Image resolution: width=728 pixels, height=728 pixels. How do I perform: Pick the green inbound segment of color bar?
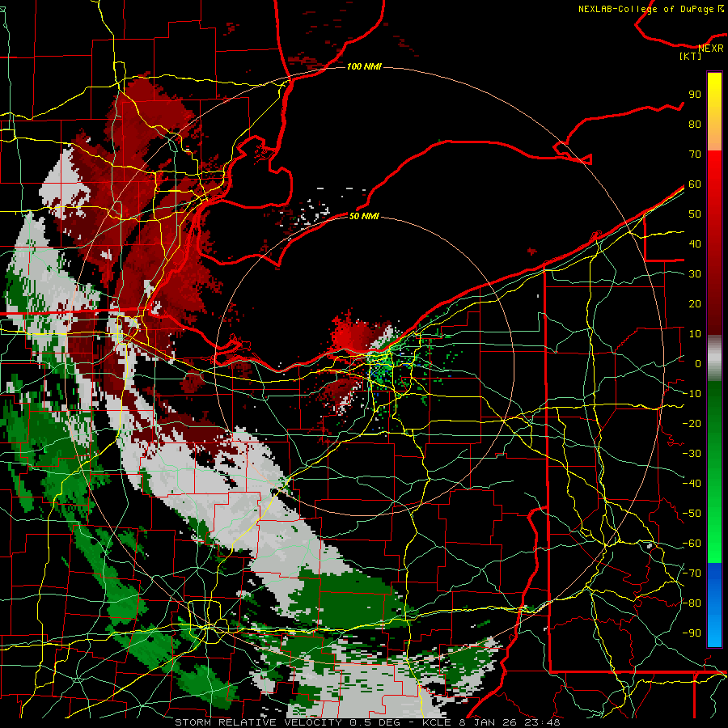tap(714, 472)
